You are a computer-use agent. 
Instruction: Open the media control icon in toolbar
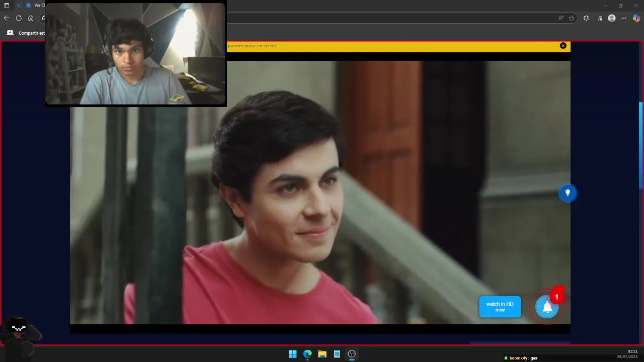(x=600, y=18)
